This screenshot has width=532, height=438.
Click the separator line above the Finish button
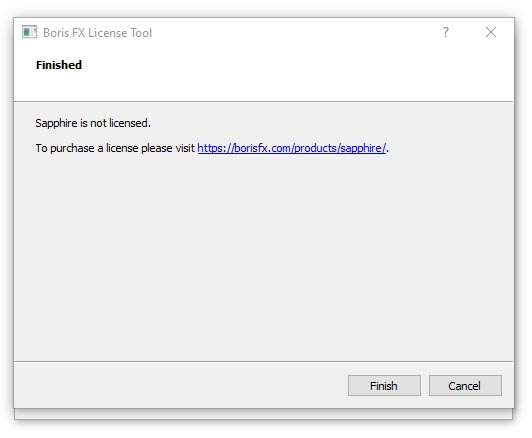click(264, 361)
